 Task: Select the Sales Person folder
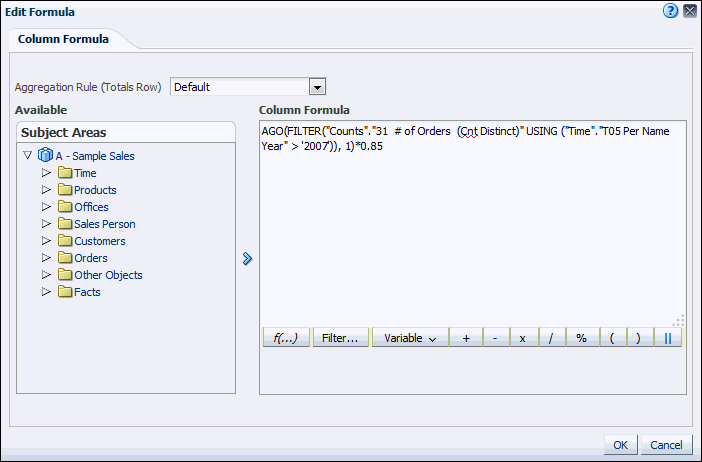[x=104, y=224]
